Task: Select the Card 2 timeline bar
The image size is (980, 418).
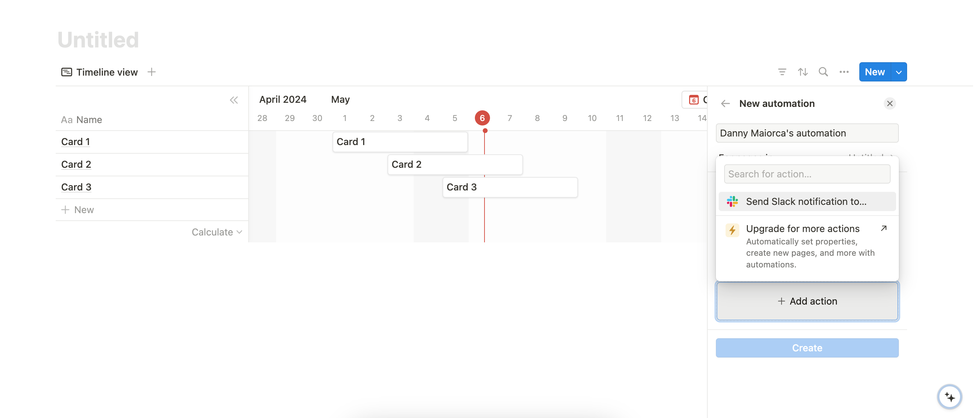Action: 455,164
